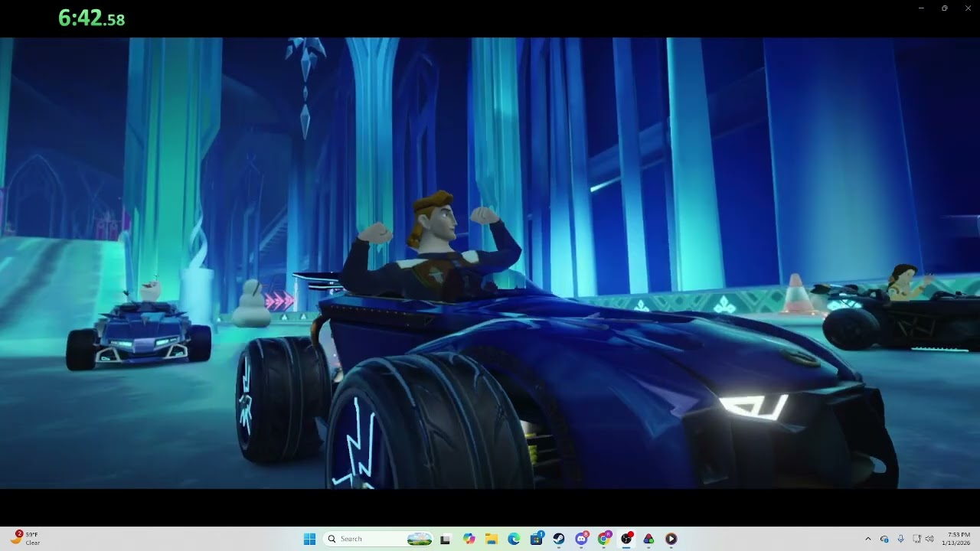Show hidden system tray icons
Image resolution: width=980 pixels, height=551 pixels.
coord(867,539)
